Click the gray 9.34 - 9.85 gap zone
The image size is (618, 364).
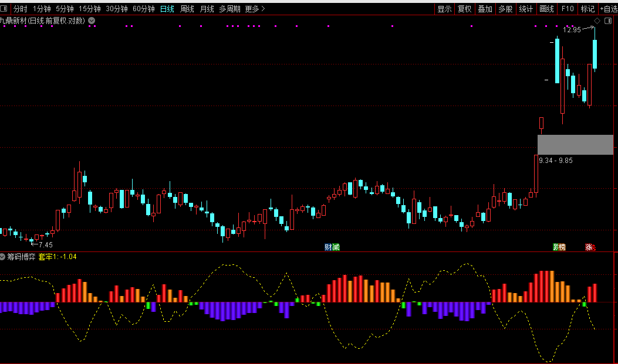(x=575, y=145)
